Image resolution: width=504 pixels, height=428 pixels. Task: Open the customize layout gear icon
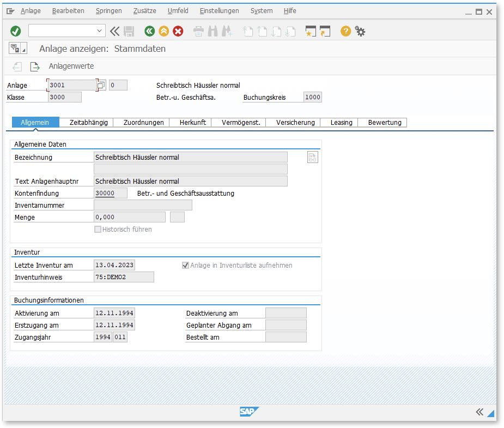(x=360, y=31)
